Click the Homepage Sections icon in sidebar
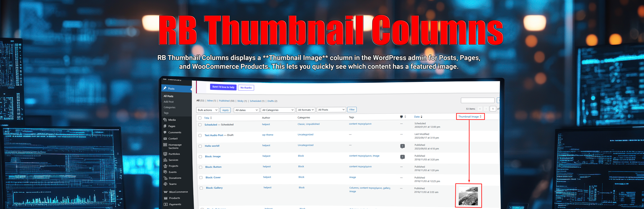Viewport: 644px width, 209px height. [x=165, y=145]
